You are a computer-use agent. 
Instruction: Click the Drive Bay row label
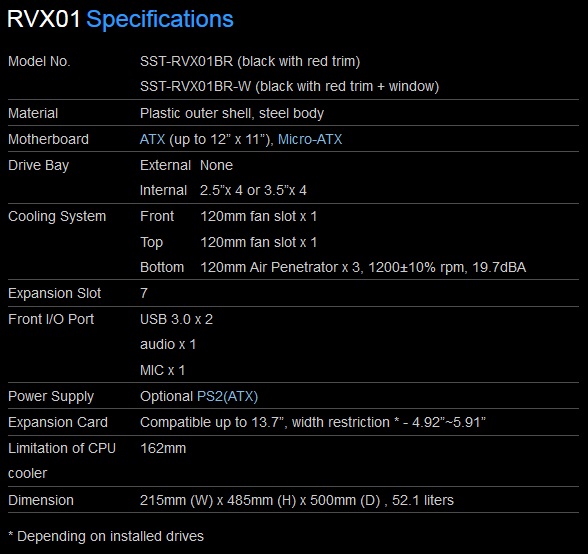pyautogui.click(x=39, y=165)
